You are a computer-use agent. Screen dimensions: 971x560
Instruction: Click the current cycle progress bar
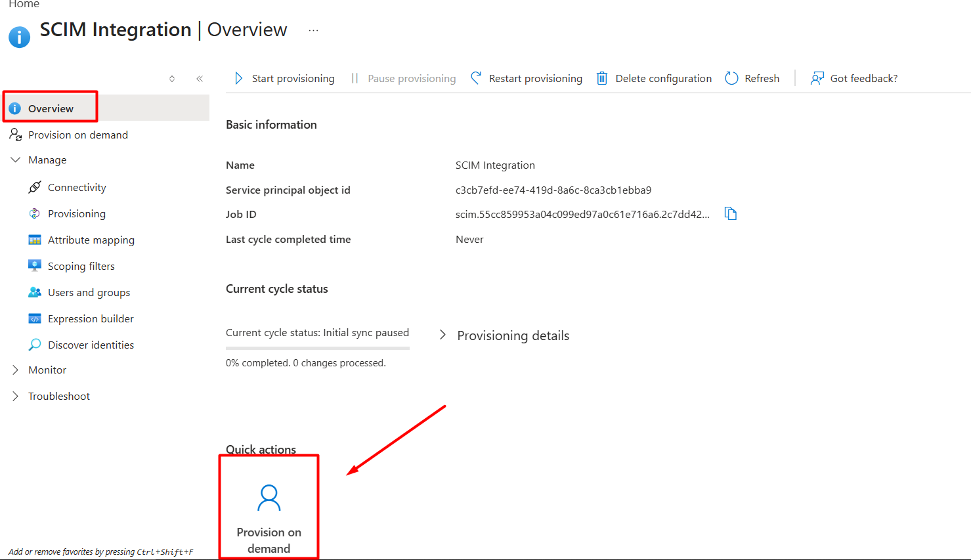point(318,348)
